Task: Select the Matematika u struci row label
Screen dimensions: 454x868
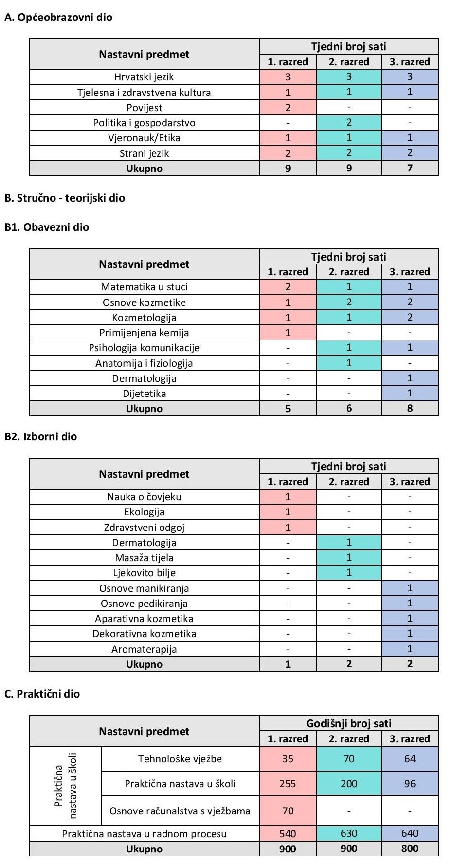Action: click(144, 287)
